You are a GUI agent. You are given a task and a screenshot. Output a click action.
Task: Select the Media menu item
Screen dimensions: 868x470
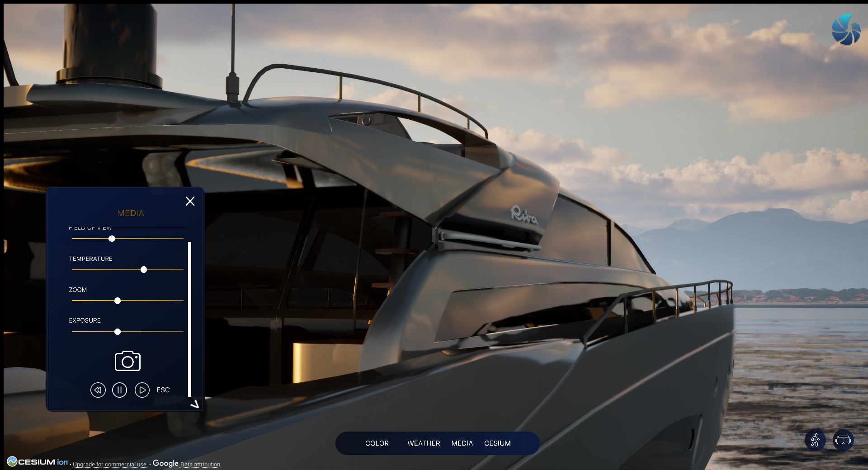(462, 443)
